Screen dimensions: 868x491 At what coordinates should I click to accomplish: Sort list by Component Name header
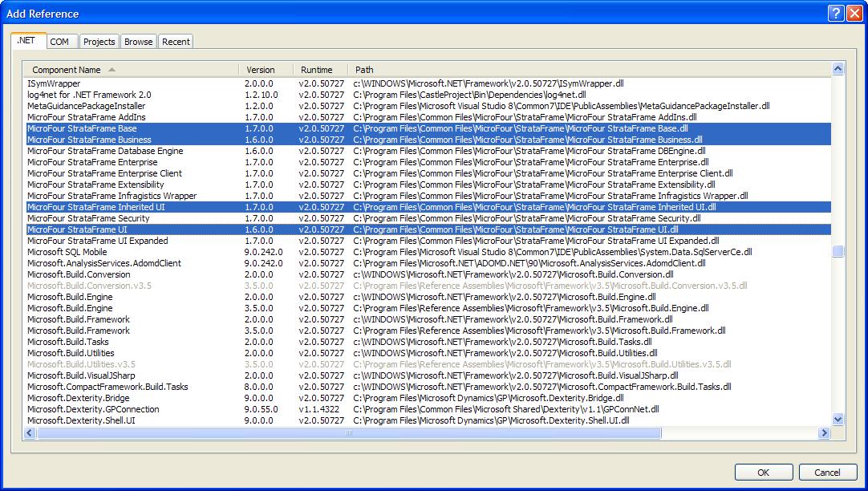coord(67,70)
